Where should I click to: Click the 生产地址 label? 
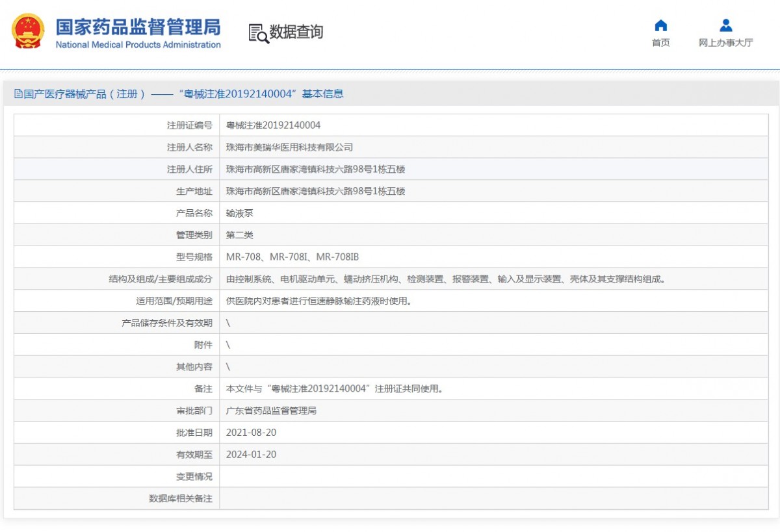194,192
